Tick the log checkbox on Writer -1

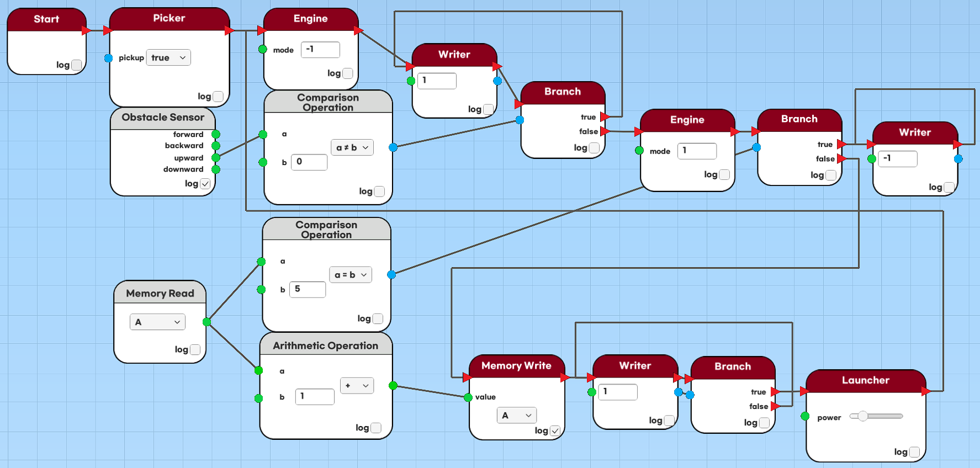click(949, 187)
